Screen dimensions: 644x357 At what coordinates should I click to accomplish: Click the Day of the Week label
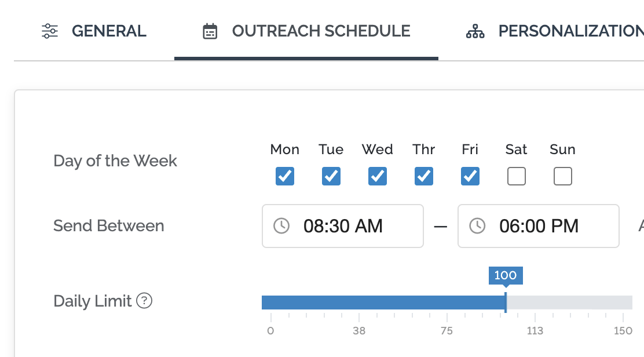115,161
